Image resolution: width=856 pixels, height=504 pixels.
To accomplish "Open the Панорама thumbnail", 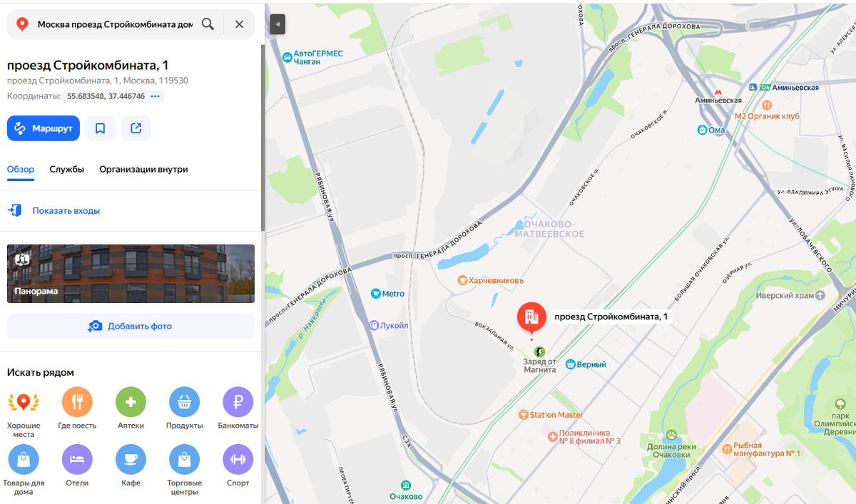I will [131, 274].
